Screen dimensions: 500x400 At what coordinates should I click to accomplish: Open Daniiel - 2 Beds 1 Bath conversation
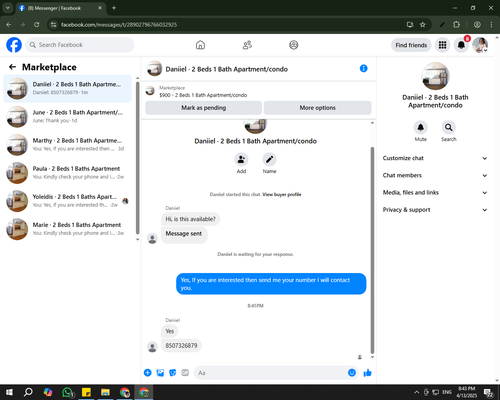pos(68,88)
